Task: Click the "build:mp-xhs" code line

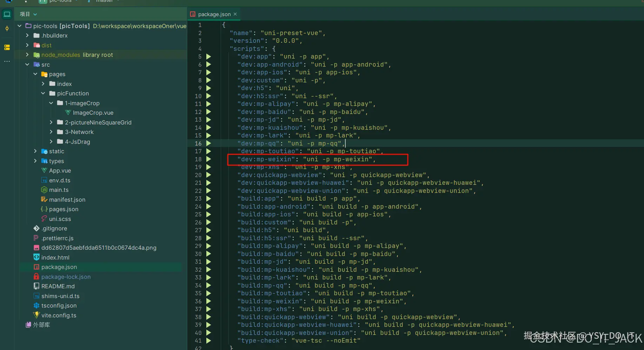Action: coord(311,309)
